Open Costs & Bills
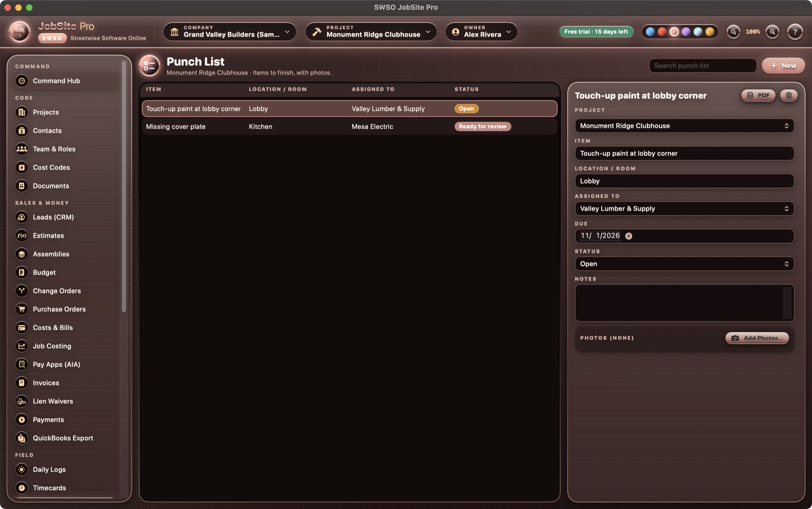Viewport: 812px width, 509px height. 53,327
